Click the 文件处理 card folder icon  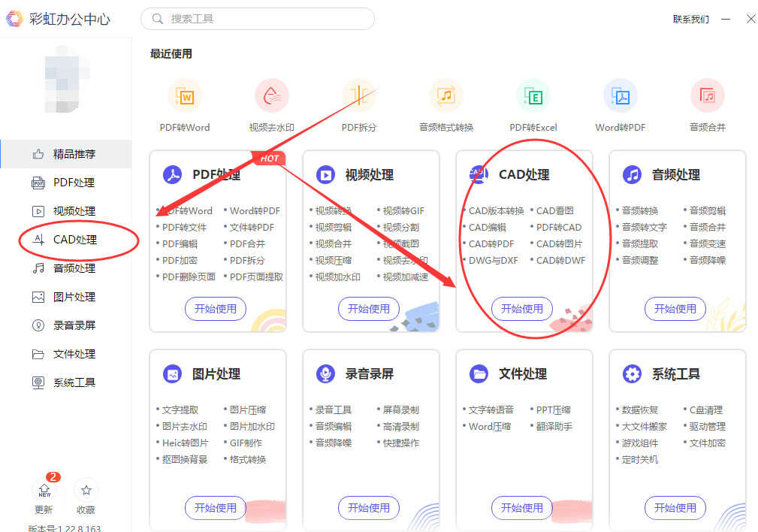pyautogui.click(x=479, y=374)
